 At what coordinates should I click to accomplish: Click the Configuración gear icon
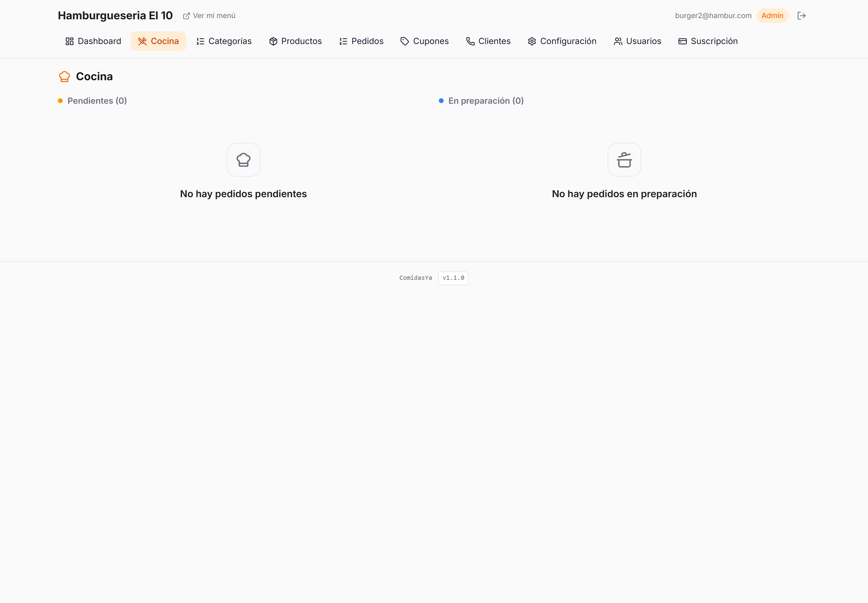532,41
